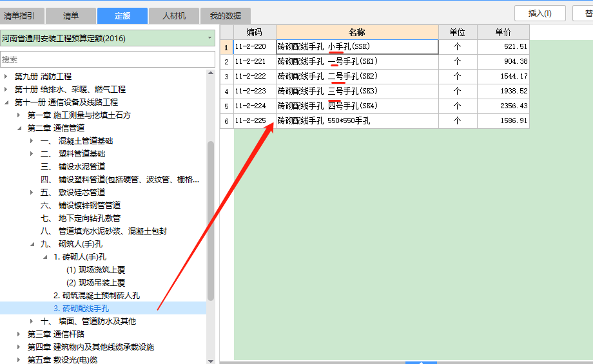Click name cell 550*550手孔

pos(357,121)
